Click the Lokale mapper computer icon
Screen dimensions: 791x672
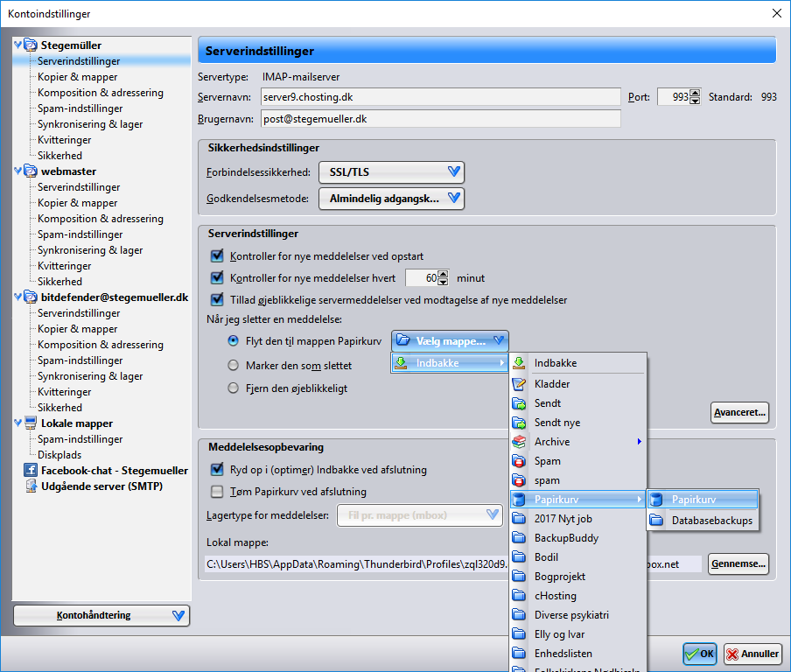(x=31, y=423)
